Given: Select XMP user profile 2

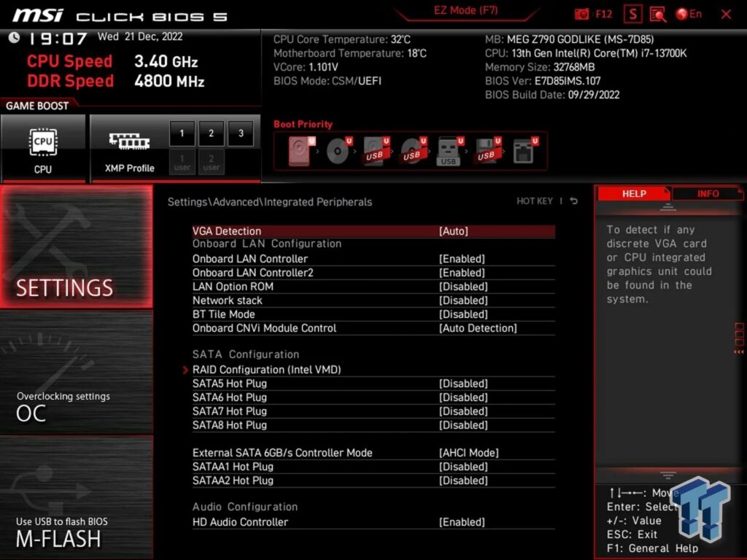Looking at the screenshot, I should (211, 162).
